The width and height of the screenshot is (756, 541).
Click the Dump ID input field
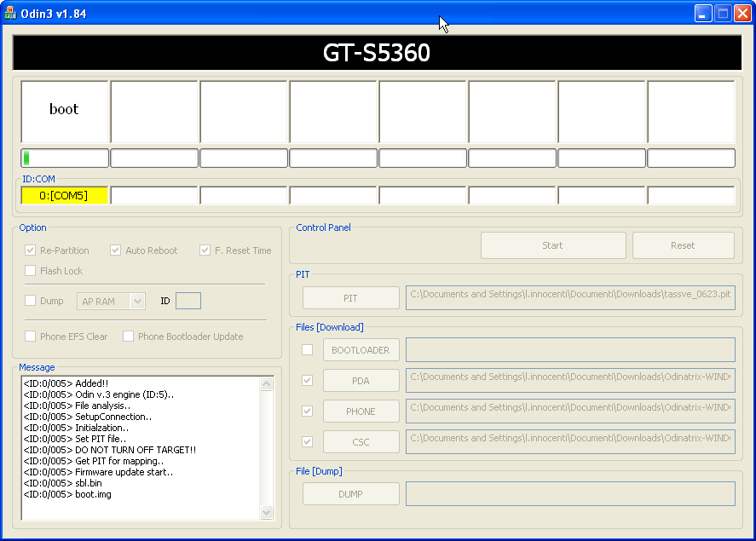pos(188,301)
